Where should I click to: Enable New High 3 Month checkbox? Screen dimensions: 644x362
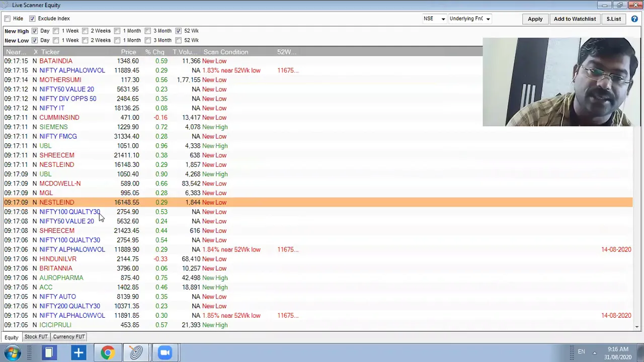[x=148, y=31]
